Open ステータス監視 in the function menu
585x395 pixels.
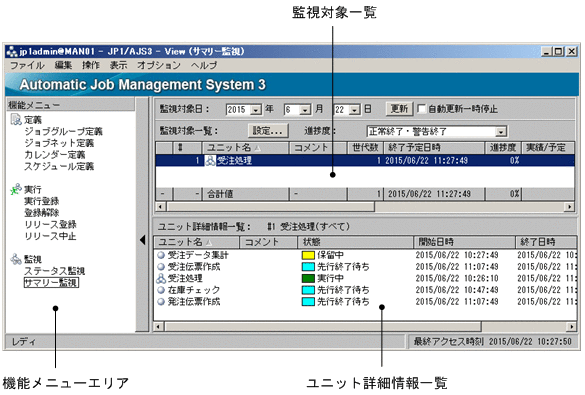point(54,271)
